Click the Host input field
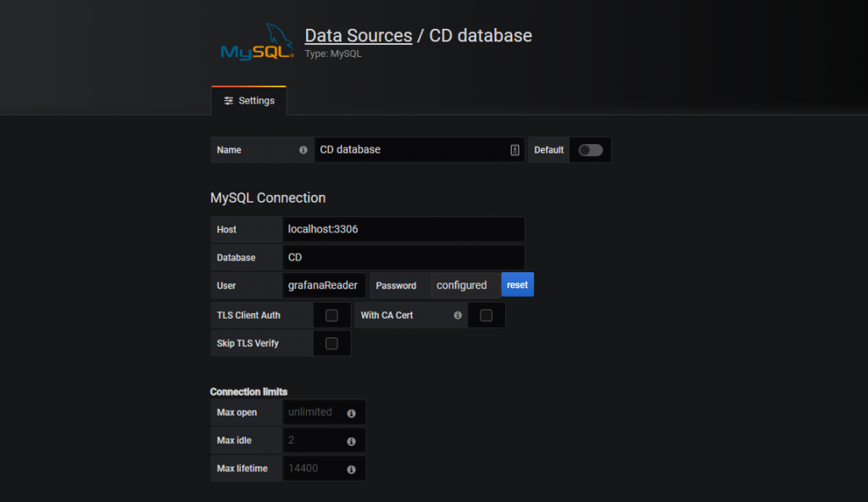 pyautogui.click(x=403, y=230)
